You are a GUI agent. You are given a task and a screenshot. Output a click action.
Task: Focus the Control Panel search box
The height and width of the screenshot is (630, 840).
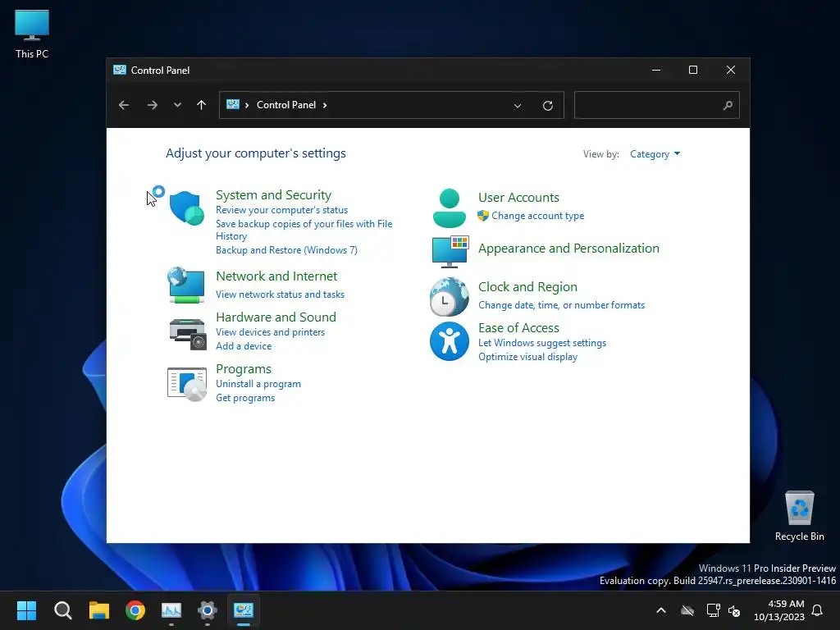pos(657,105)
